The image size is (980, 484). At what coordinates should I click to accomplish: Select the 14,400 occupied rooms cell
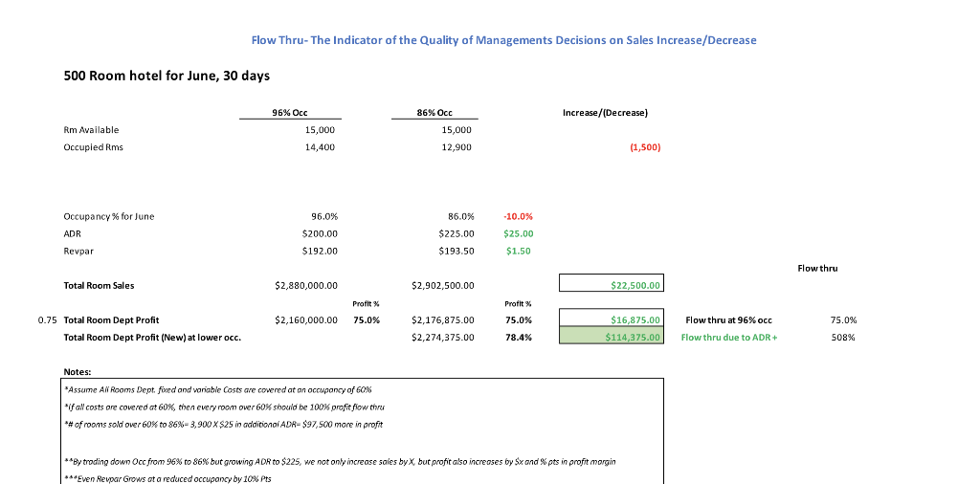tap(320, 147)
